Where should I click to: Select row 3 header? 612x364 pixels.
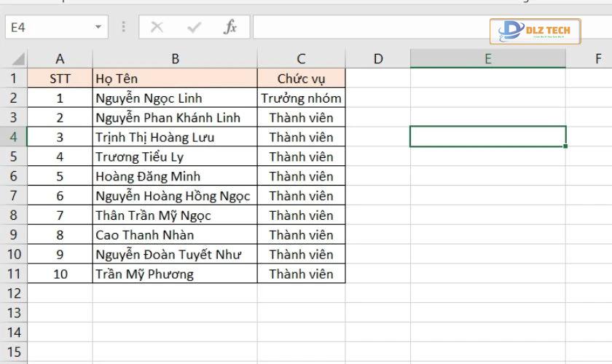pyautogui.click(x=14, y=117)
